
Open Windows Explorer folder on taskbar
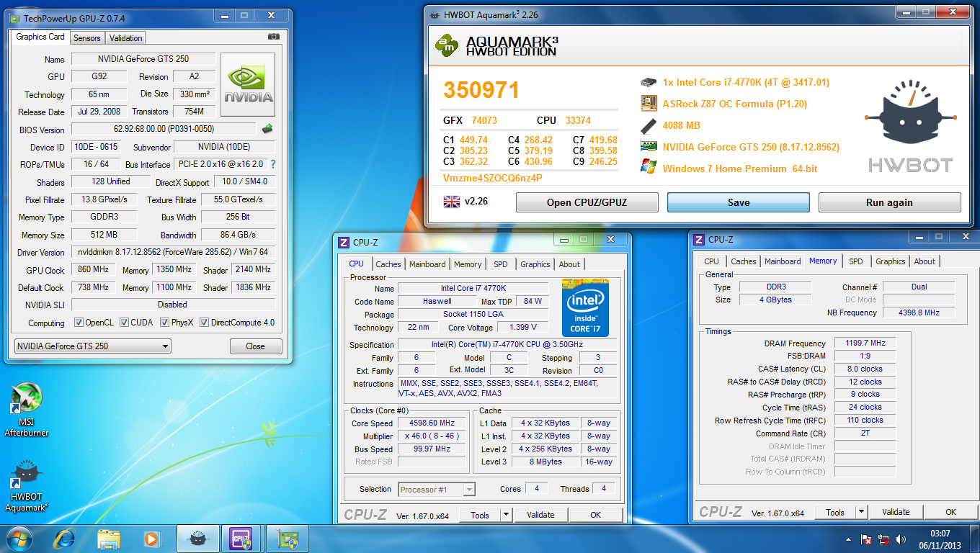coord(109,539)
